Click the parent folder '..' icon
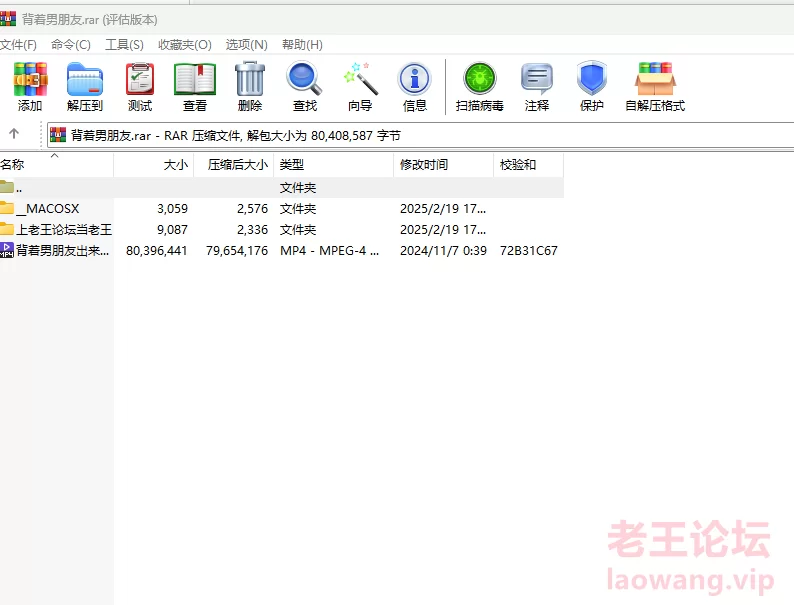794x605 pixels. tap(7, 187)
